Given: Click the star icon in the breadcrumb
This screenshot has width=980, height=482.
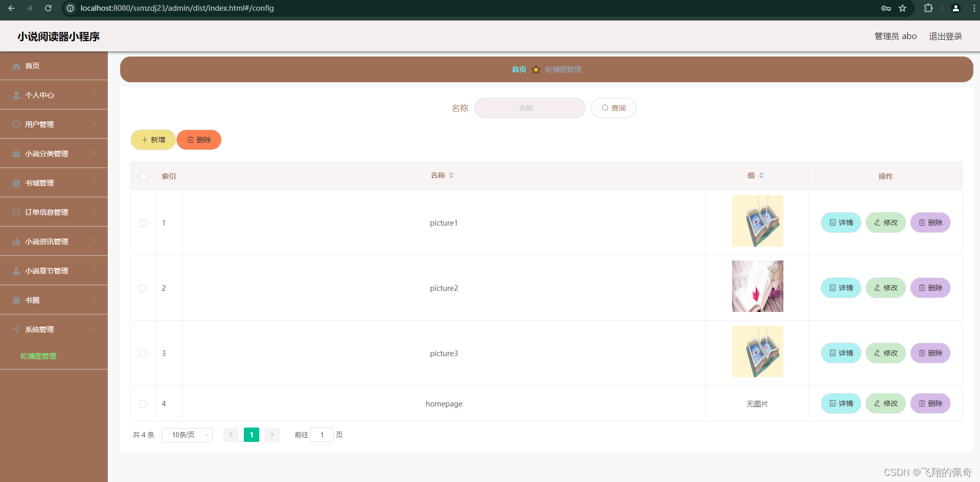Looking at the screenshot, I should tap(536, 69).
